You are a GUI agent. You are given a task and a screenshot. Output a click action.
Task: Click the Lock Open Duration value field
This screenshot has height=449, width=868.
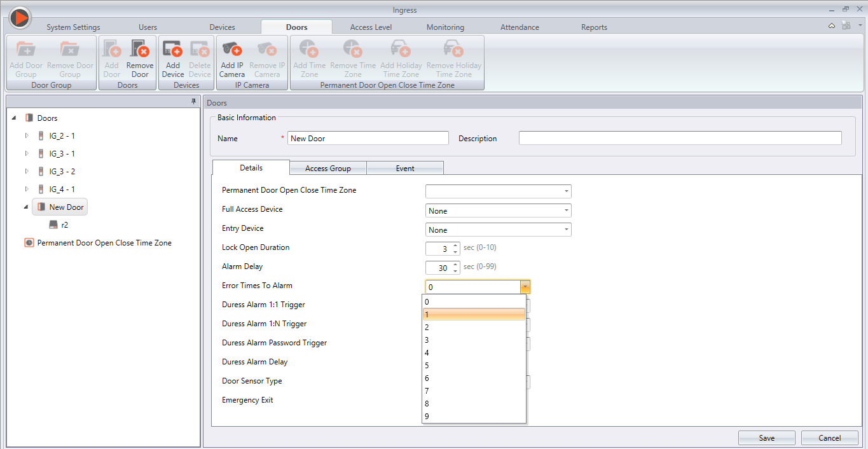tap(438, 249)
